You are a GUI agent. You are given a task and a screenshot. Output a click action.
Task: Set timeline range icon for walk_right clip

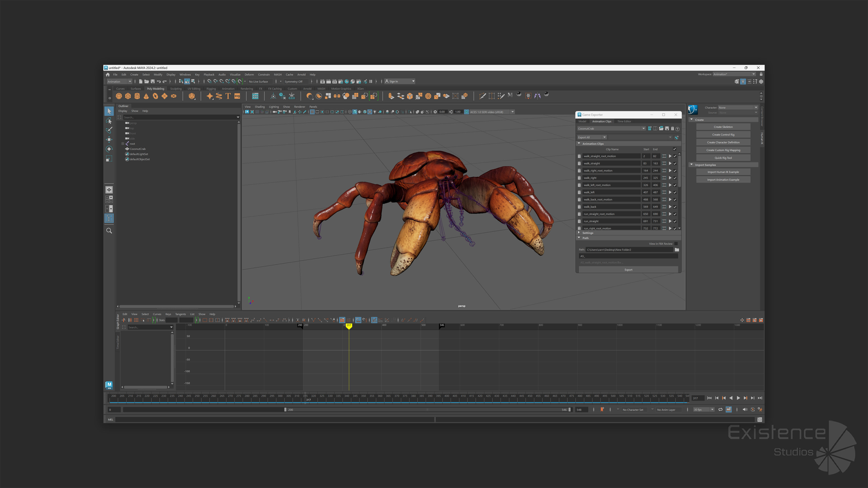[664, 178]
